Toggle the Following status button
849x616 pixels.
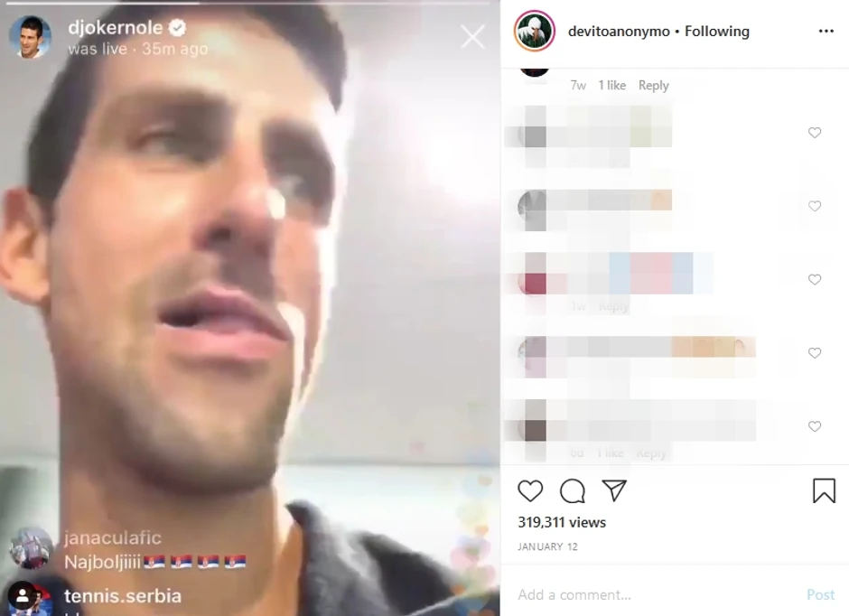pyautogui.click(x=717, y=32)
